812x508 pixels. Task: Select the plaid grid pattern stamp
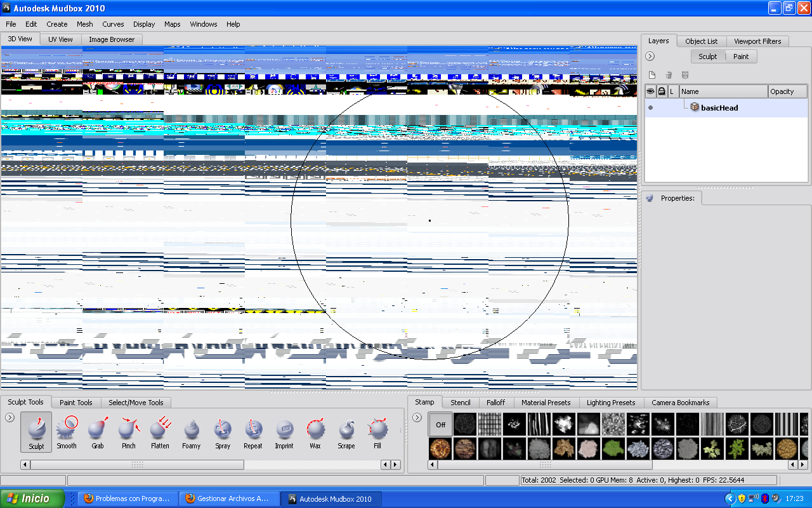click(x=490, y=425)
